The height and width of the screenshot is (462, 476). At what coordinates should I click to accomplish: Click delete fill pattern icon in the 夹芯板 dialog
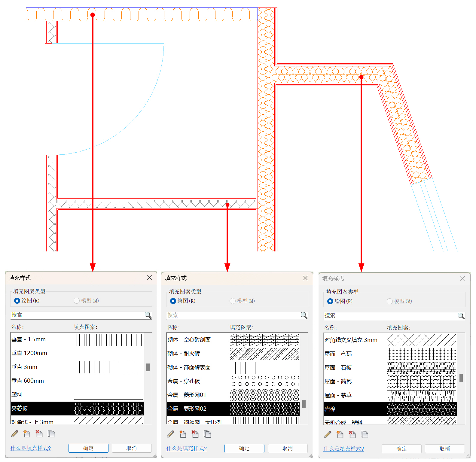point(39,434)
